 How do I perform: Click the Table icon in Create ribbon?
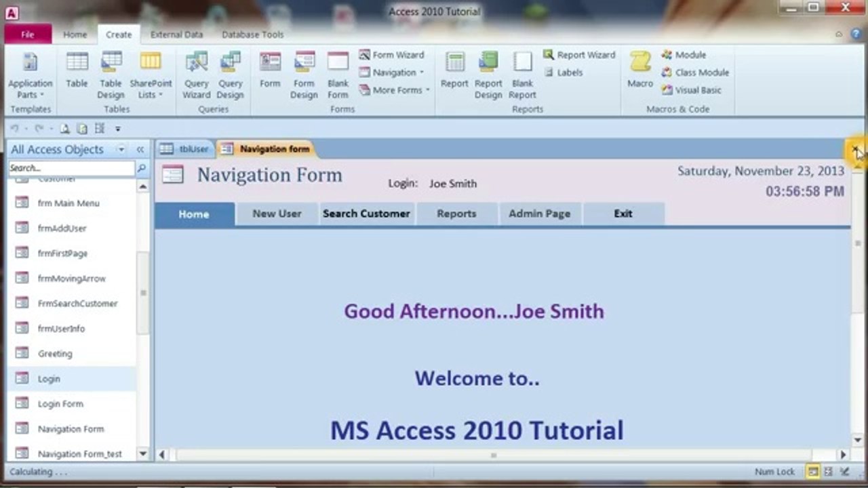pos(77,70)
